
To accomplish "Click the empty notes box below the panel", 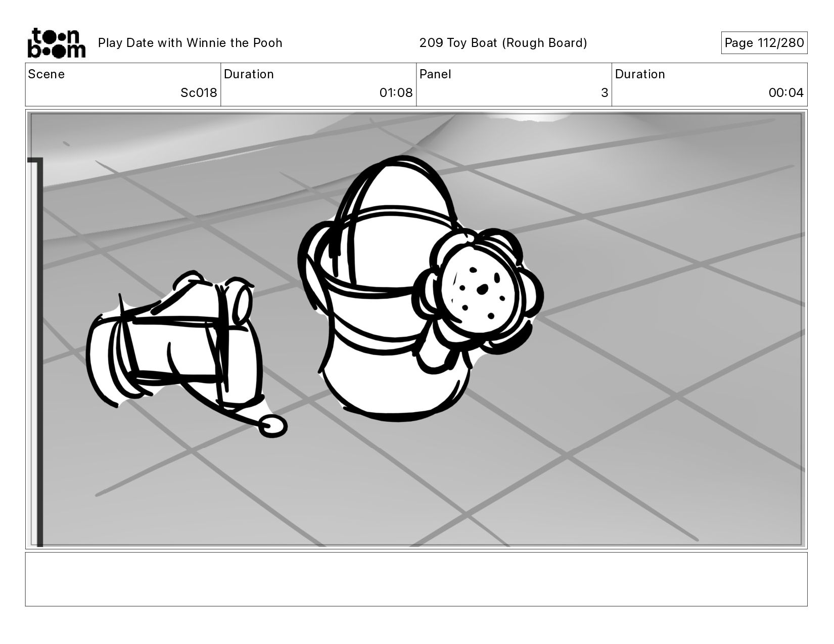I will coord(416,579).
